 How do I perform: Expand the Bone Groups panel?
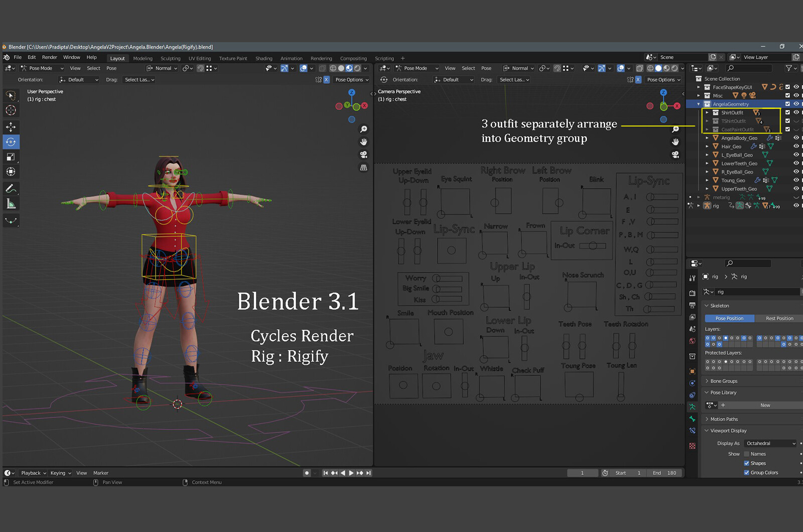click(724, 381)
